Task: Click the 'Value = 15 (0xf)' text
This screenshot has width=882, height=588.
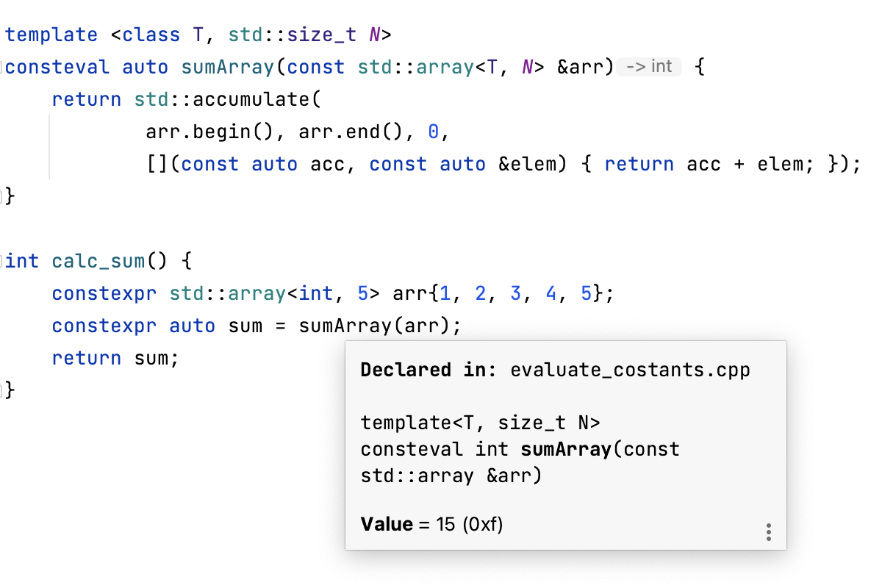Action: click(432, 525)
